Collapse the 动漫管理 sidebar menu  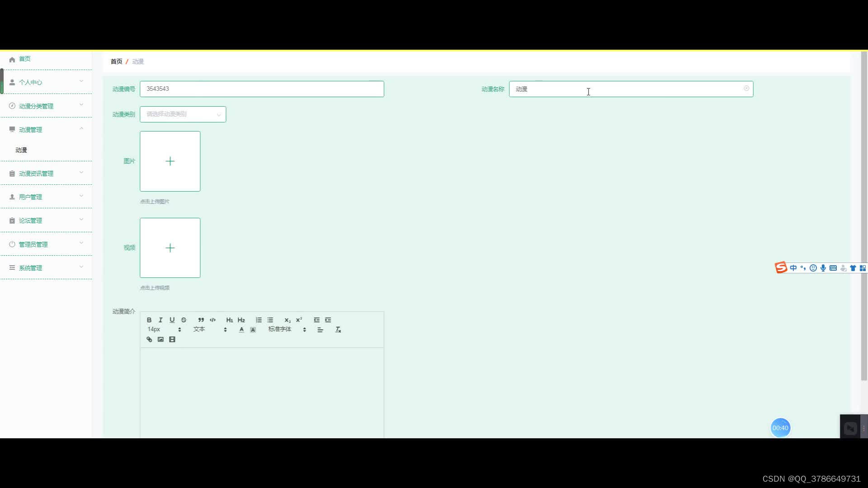[x=46, y=130]
